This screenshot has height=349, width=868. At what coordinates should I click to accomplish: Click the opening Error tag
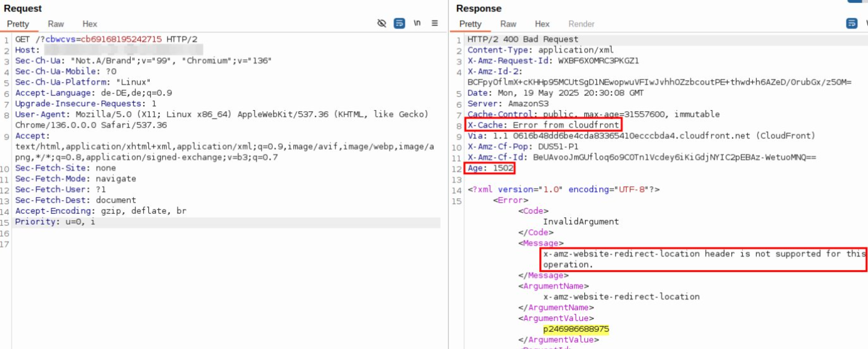pos(511,200)
